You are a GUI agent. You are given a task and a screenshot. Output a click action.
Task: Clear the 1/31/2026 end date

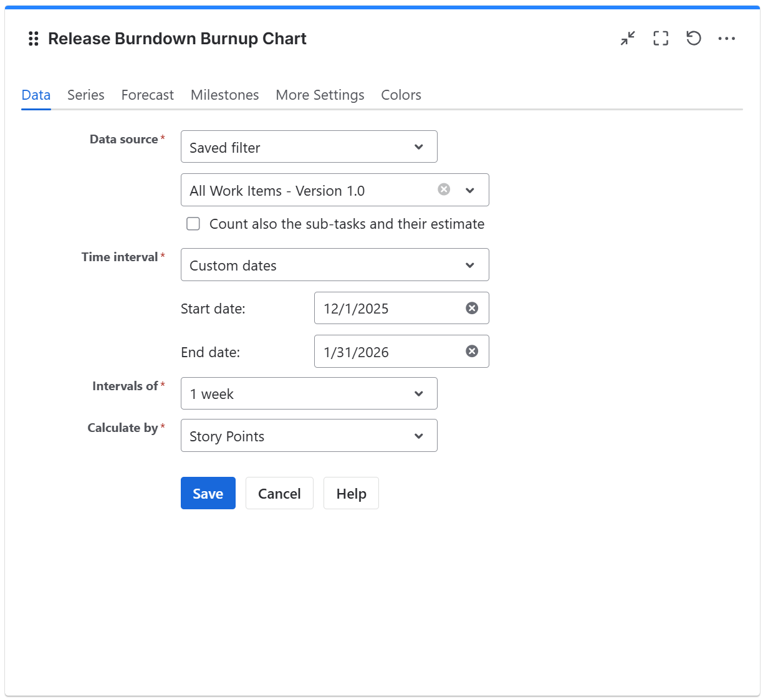471,351
